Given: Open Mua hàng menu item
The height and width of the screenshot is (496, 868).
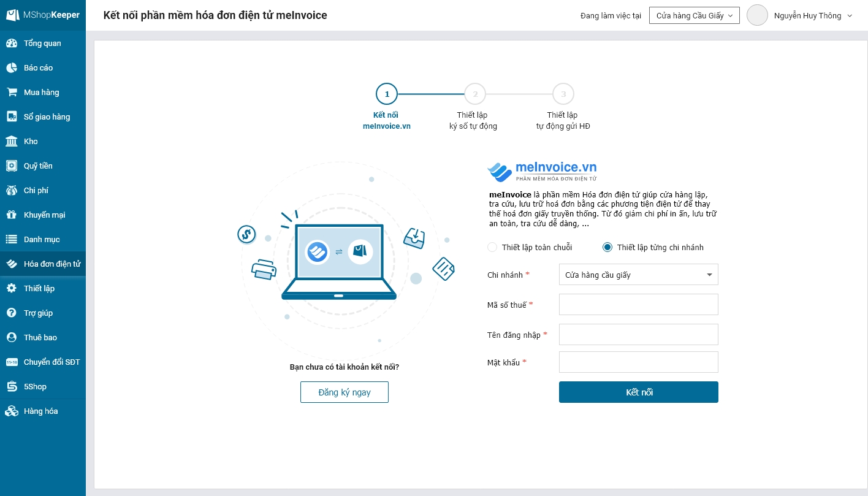Looking at the screenshot, I should click(43, 93).
